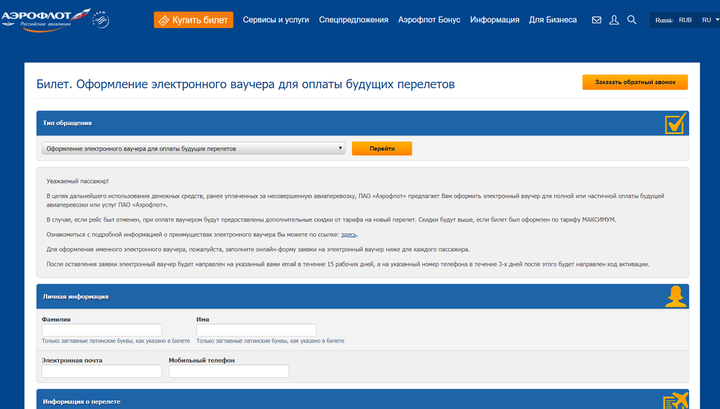Focus the Фамилия input field

point(101,330)
